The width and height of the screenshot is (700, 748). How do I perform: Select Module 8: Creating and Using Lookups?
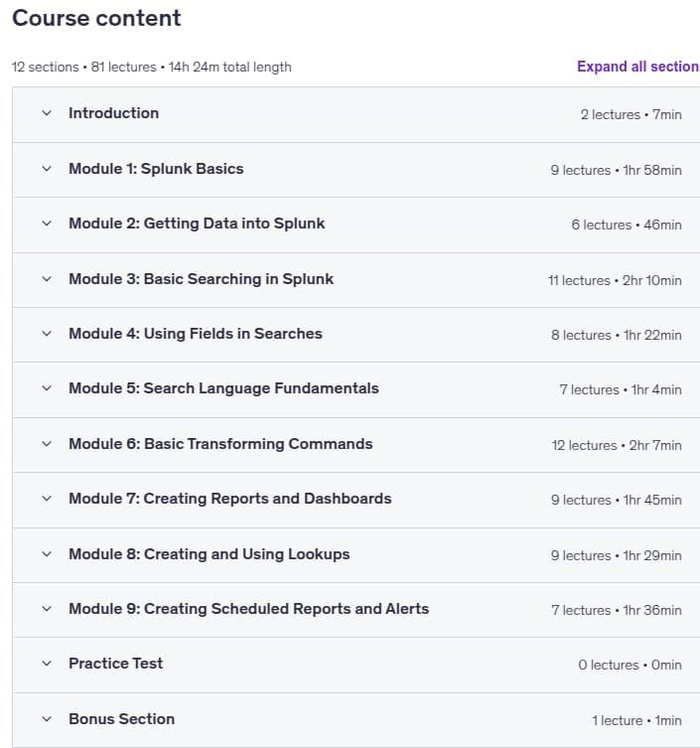[x=210, y=554]
